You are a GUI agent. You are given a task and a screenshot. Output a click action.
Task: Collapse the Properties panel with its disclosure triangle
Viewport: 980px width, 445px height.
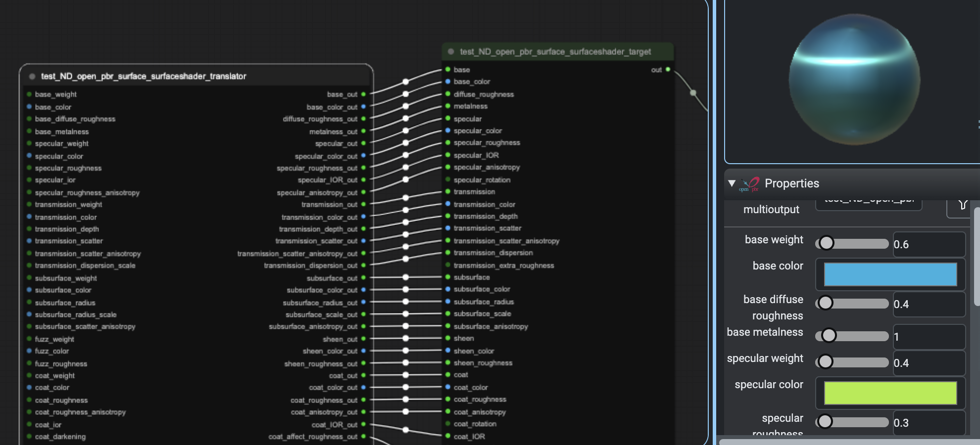(732, 183)
